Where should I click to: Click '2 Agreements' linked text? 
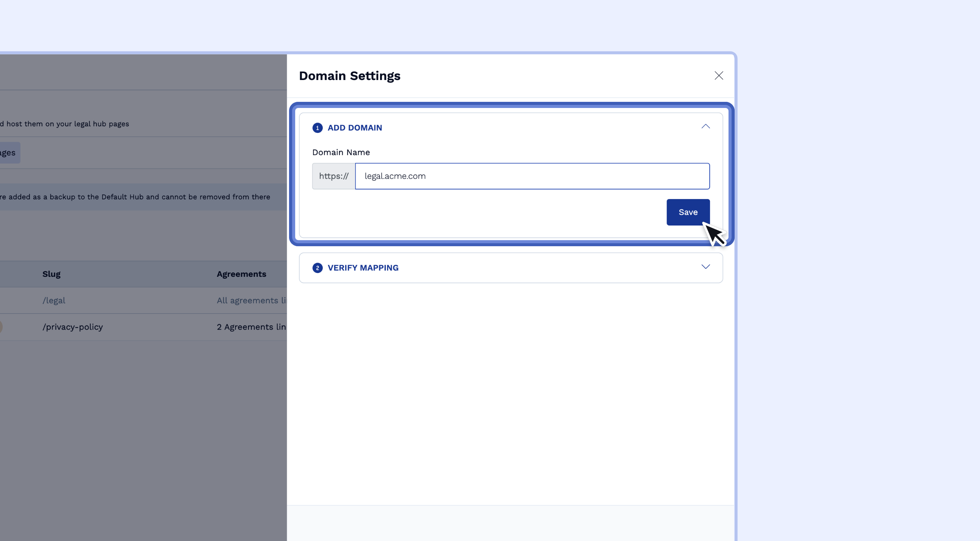click(x=251, y=327)
